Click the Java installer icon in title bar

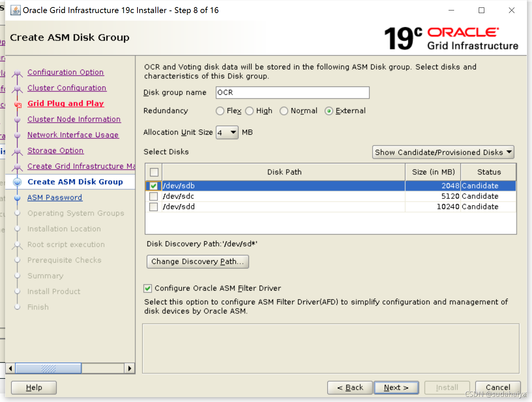tap(16, 10)
